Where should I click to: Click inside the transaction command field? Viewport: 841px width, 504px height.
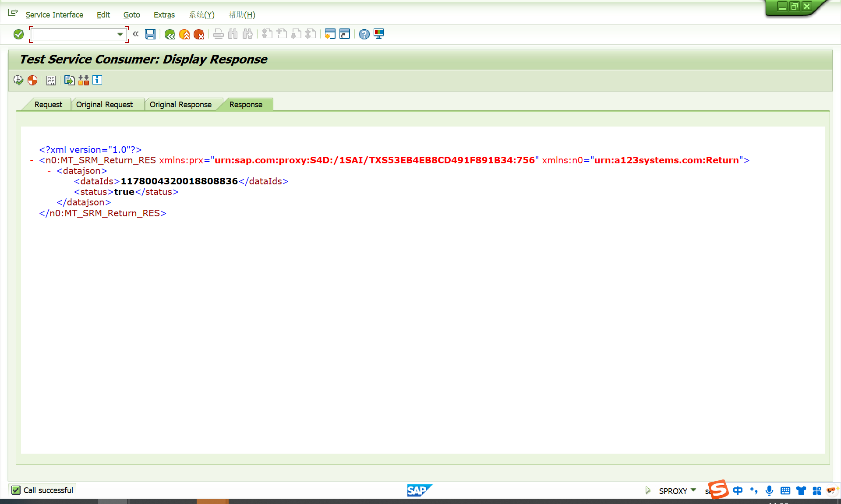(x=74, y=34)
